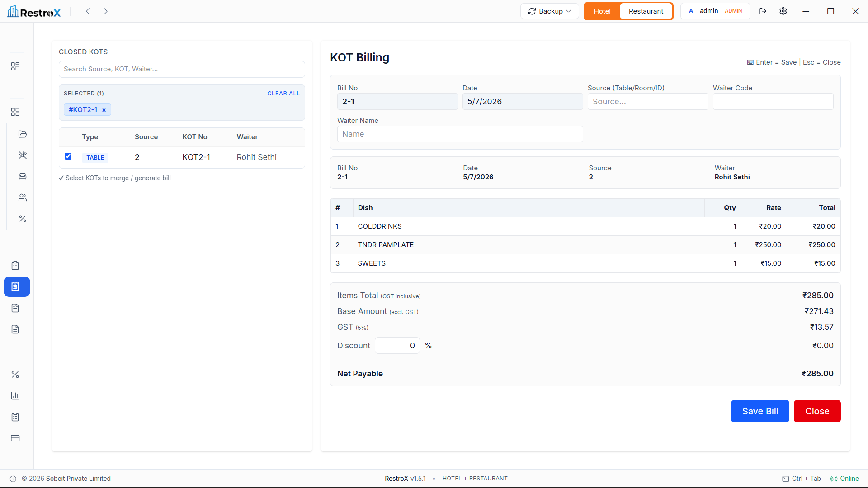This screenshot has width=868, height=488.
Task: Open the folder icon in sidebar
Action: pos(23,134)
